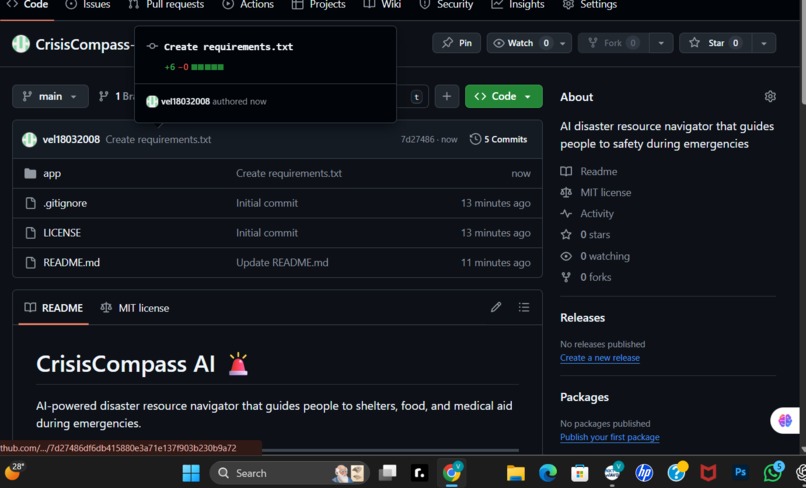Open the green Code dropdown
Screen dimensions: 806x488
click(503, 96)
